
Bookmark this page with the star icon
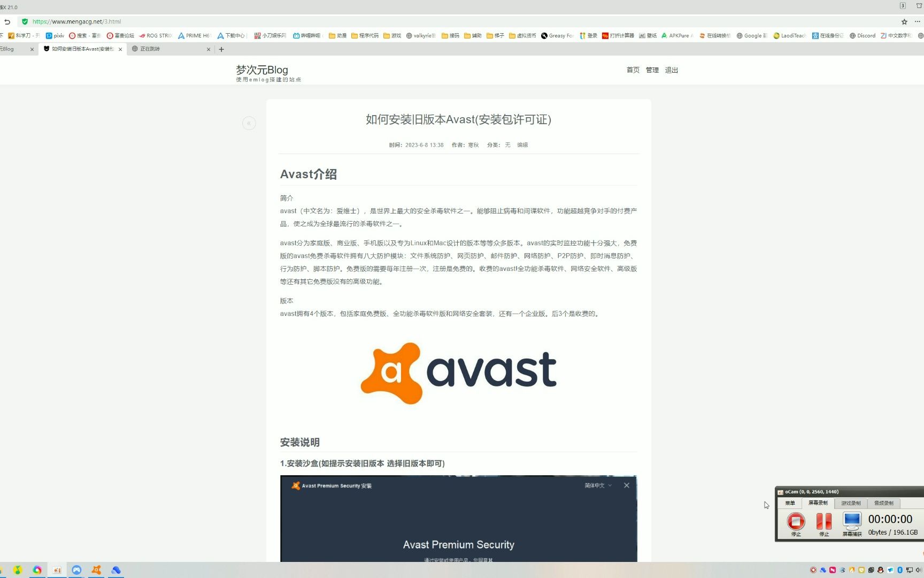(x=904, y=22)
